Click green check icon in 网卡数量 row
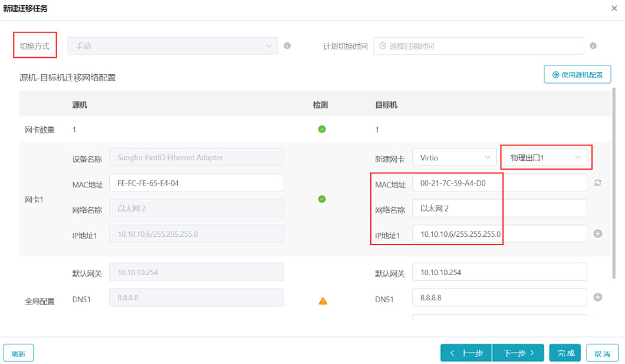625x364 pixels. tap(322, 130)
